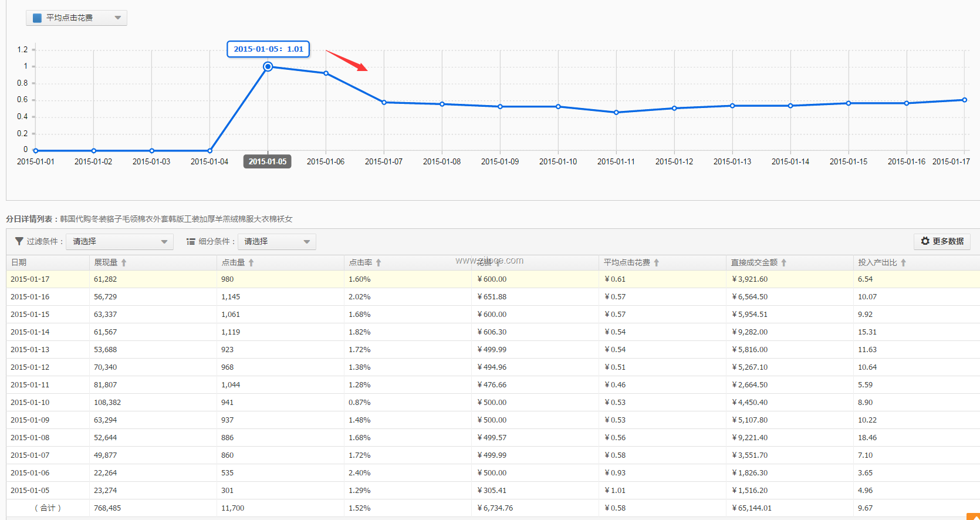Click the highlighted 2015-01-05 axis label
The width and height of the screenshot is (980, 520).
[268, 161]
